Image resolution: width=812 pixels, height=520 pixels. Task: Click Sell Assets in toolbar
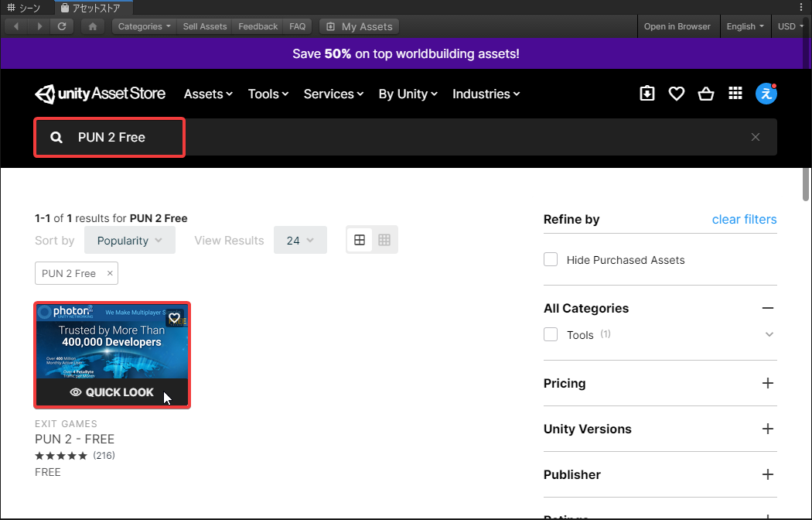[x=205, y=26]
